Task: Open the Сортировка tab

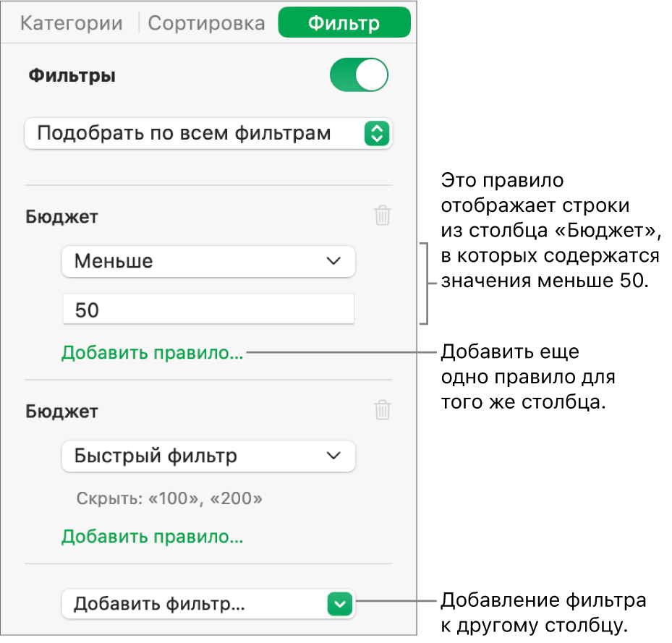Action: (x=206, y=23)
